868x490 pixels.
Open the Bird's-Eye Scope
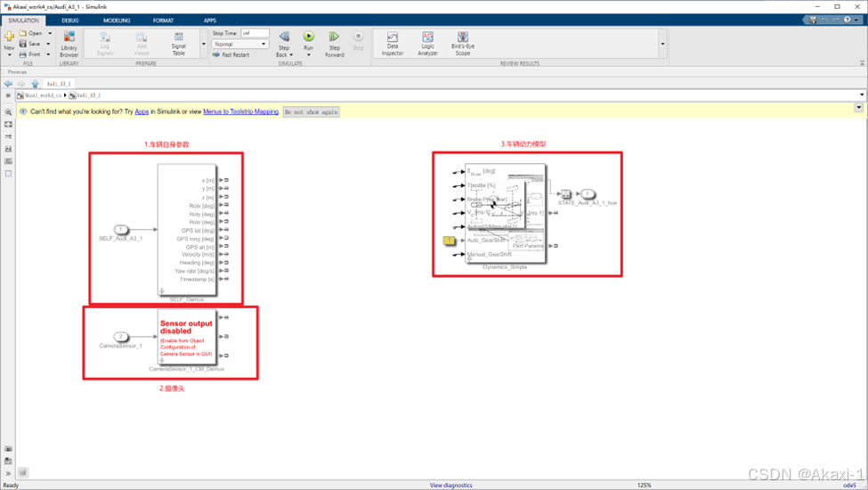pos(463,44)
